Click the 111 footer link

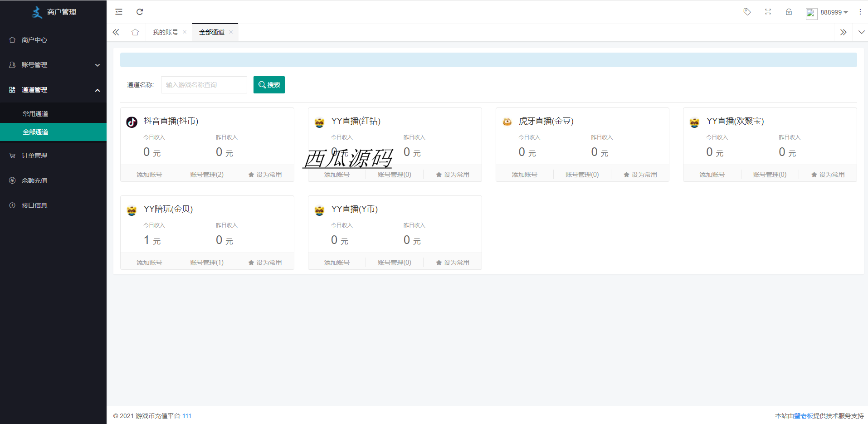coord(187,416)
